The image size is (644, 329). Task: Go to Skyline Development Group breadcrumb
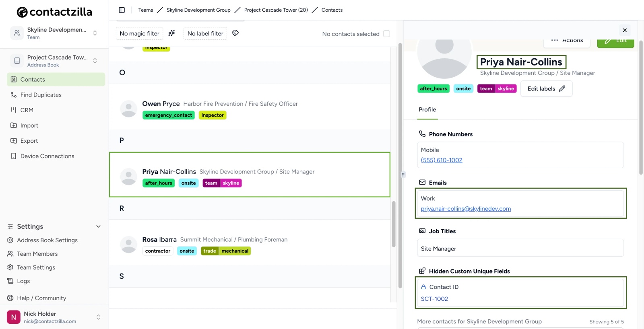click(x=198, y=10)
